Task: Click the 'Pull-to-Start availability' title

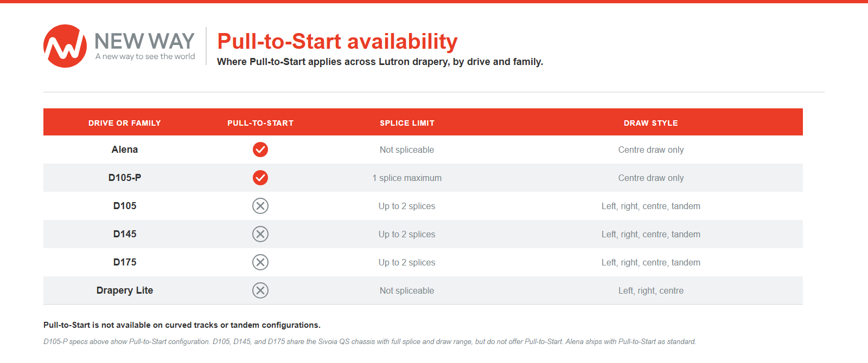Action: pos(337,42)
